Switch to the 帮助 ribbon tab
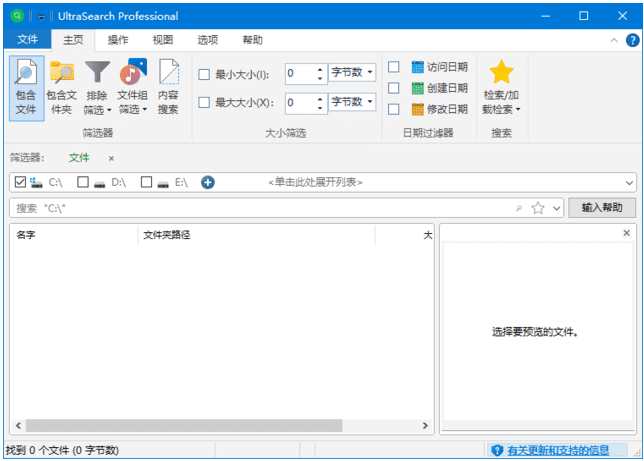Screen dimensions: 644x461 click(252, 40)
